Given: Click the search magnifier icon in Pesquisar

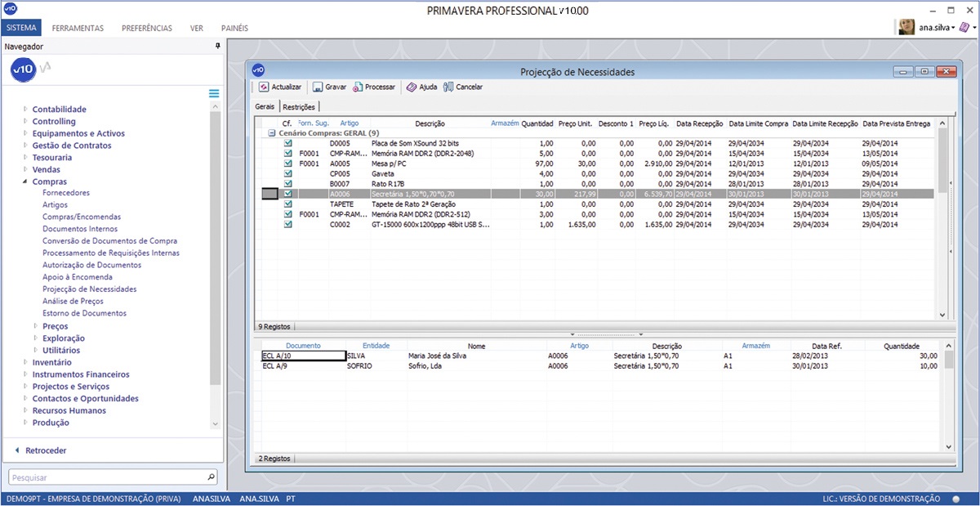Looking at the screenshot, I should pos(211,476).
